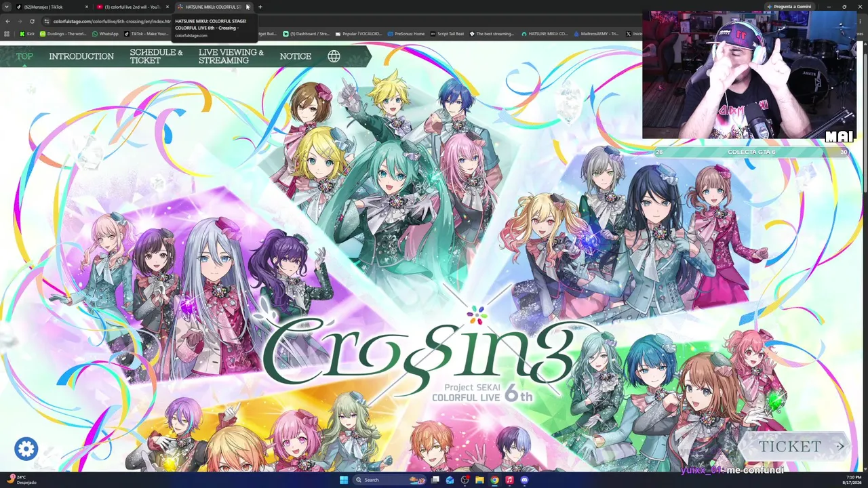Switch to the TikTok Mensajes tab
Screen dimensions: 868x488
pos(52,7)
